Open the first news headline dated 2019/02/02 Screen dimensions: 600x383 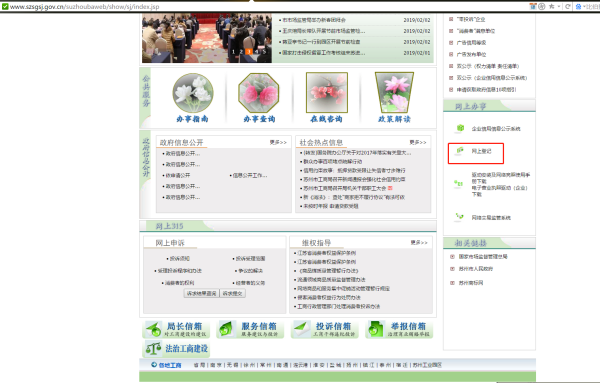(314, 20)
